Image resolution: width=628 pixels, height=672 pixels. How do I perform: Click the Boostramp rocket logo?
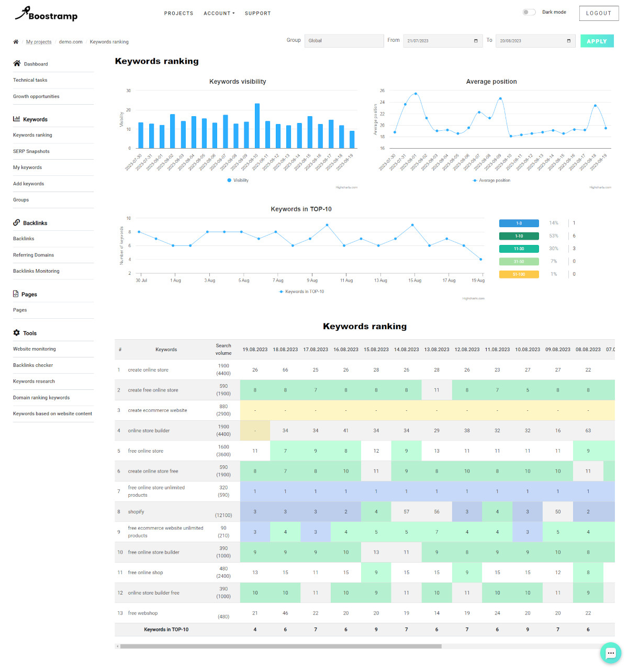[x=46, y=14]
